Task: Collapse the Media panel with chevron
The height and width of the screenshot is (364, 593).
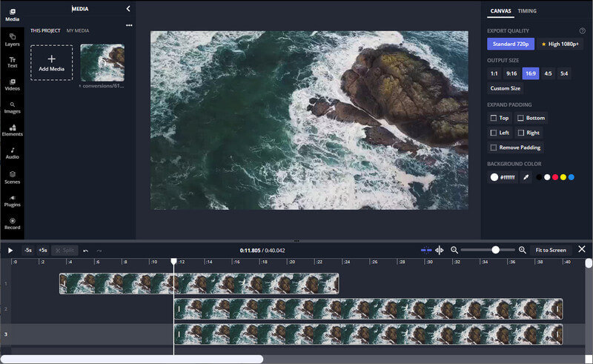Action: point(127,9)
